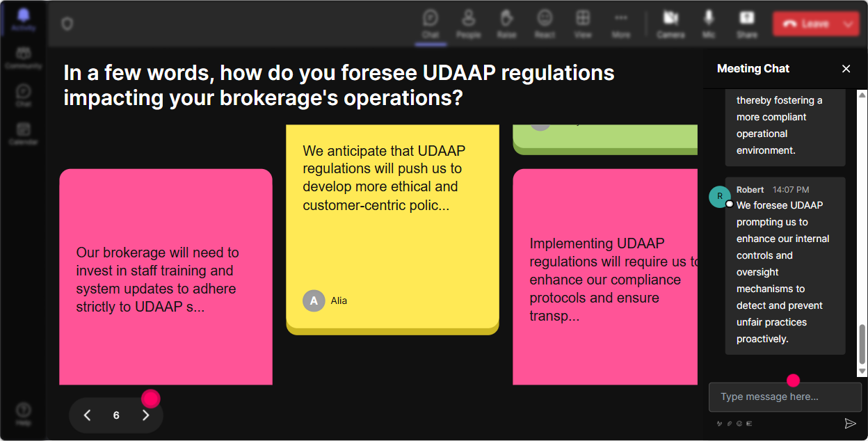Click the chat scrollbar up arrow
Viewport: 868px width, 441px height.
pos(862,95)
